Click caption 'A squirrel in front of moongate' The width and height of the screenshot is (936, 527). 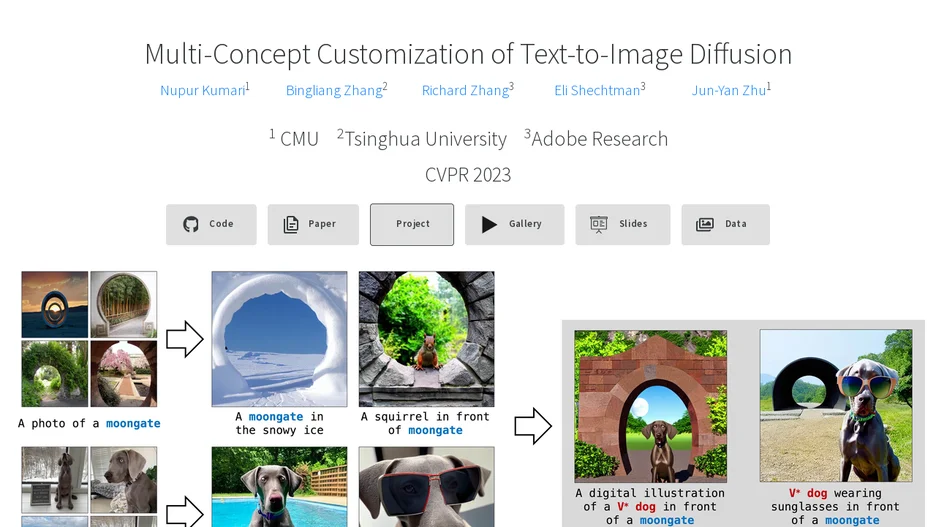(x=425, y=423)
